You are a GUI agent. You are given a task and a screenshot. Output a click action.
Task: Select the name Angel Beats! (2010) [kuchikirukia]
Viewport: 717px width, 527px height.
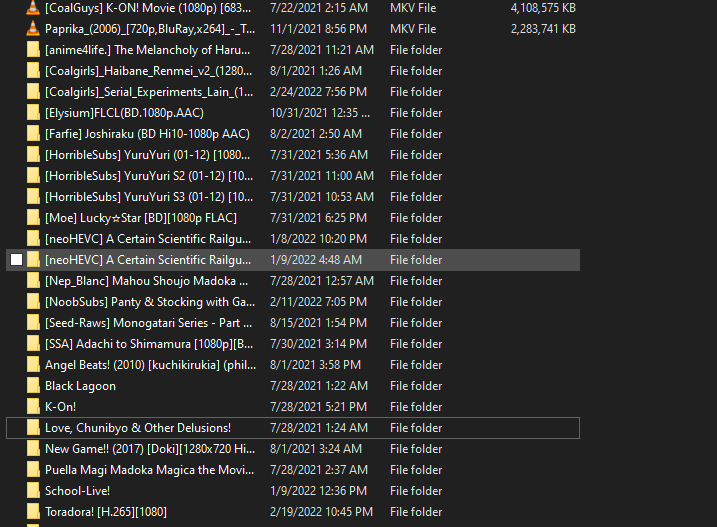[150, 365]
